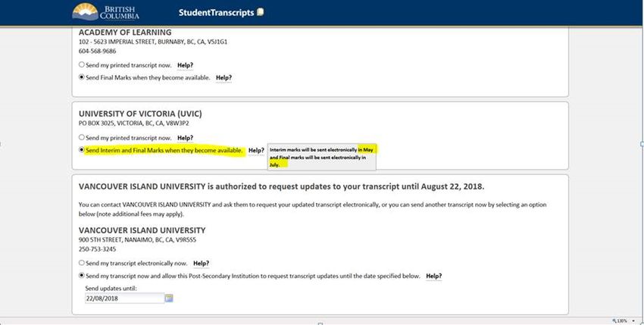Image resolution: width=644 pixels, height=325 pixels.
Task: Click the Send updates until date field
Action: (124, 298)
